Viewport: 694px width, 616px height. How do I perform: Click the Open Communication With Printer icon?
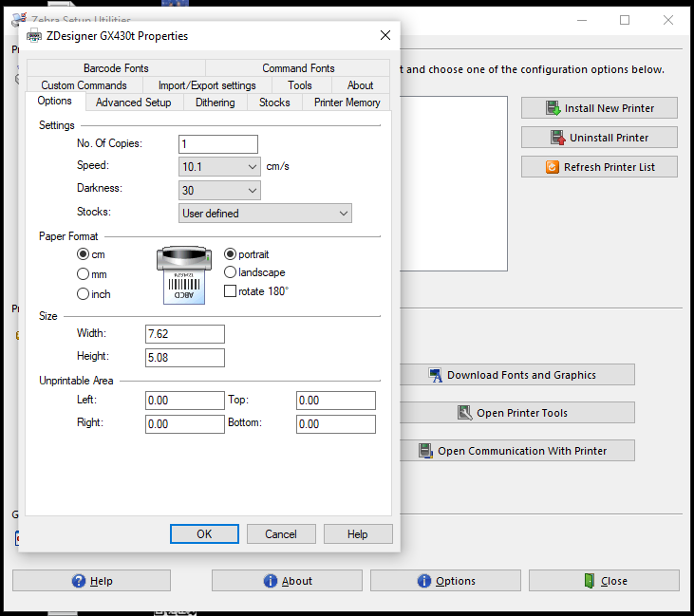tap(426, 451)
